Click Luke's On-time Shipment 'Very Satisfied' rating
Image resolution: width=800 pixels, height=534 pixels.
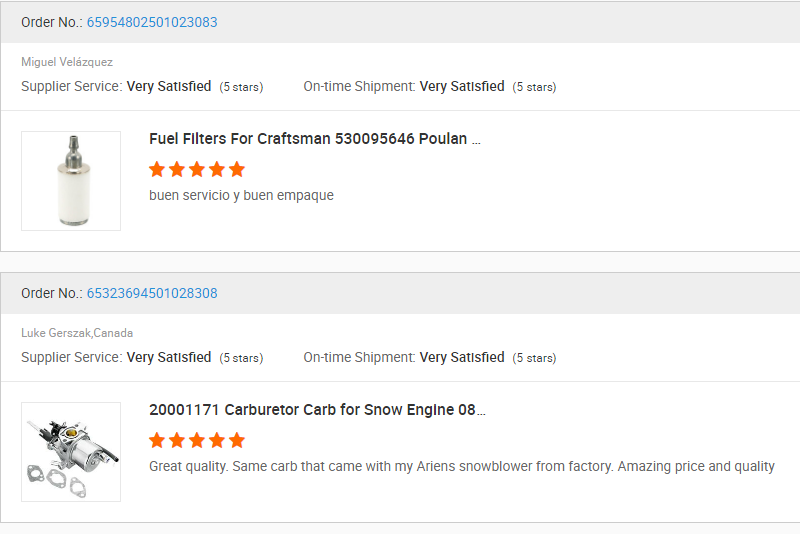coord(462,357)
